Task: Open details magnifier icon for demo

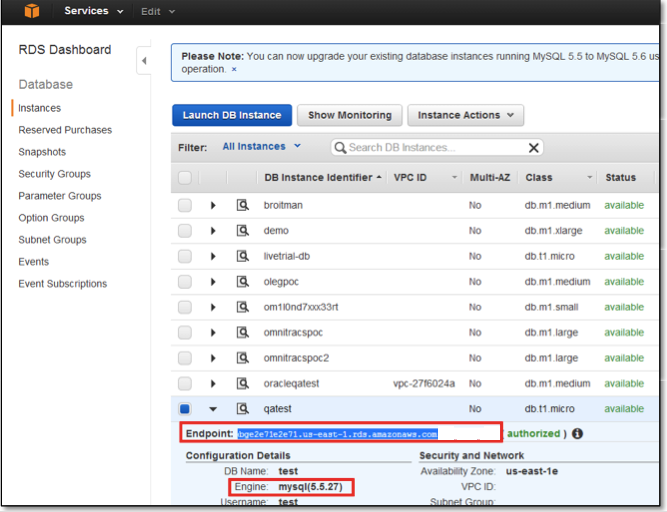Action: coord(242,230)
